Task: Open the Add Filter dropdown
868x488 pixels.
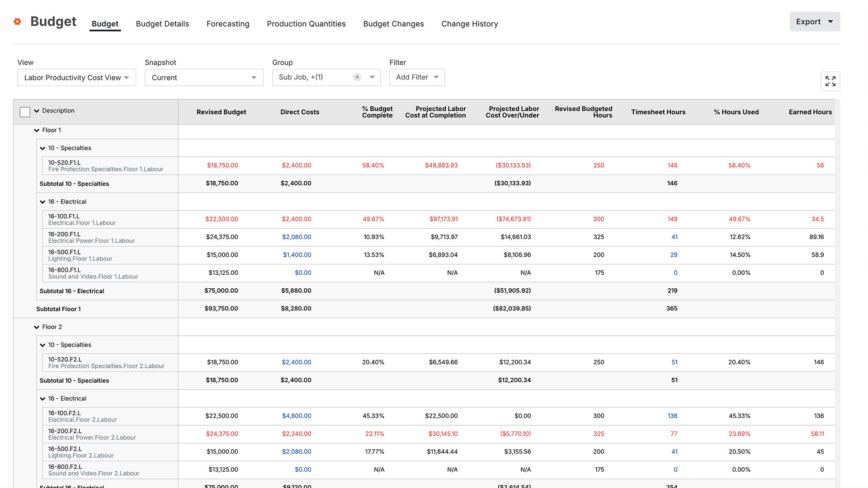Action: pyautogui.click(x=416, y=77)
